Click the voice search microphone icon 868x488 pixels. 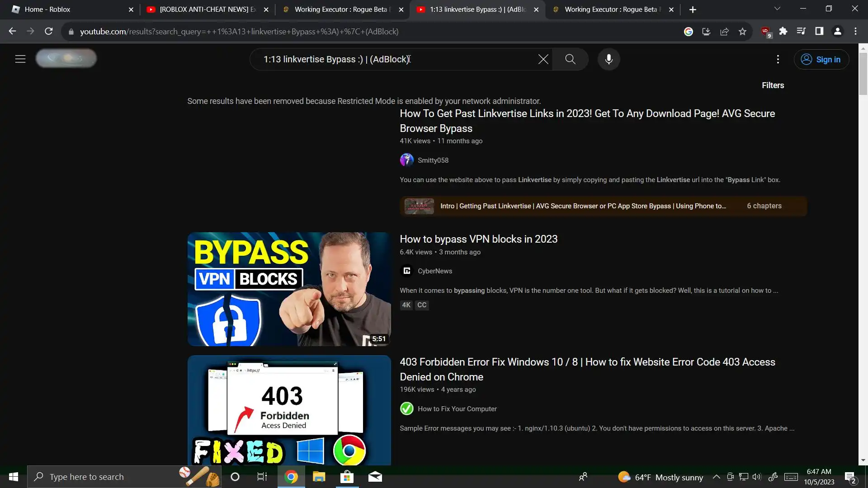tap(609, 59)
